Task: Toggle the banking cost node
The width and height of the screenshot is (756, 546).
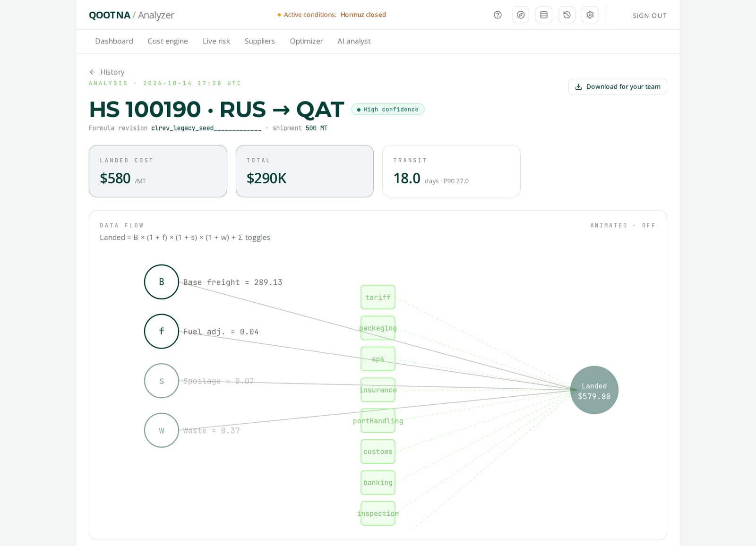Action: [x=378, y=483]
